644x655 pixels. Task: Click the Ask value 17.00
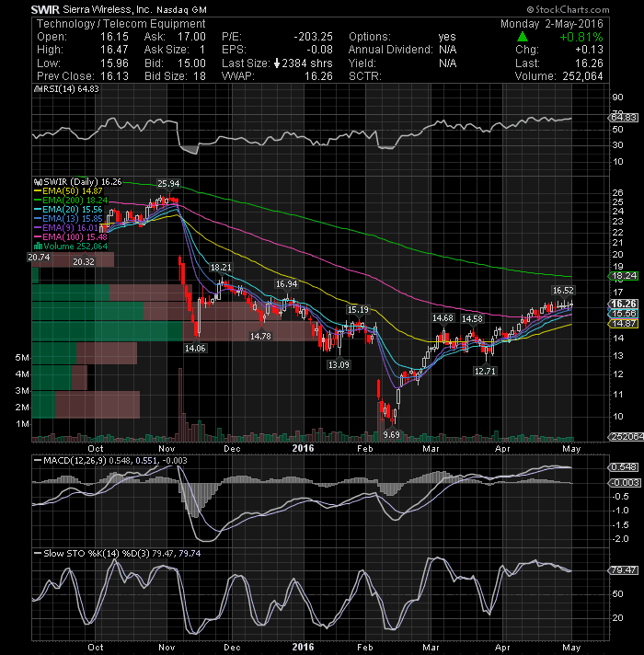pos(191,37)
